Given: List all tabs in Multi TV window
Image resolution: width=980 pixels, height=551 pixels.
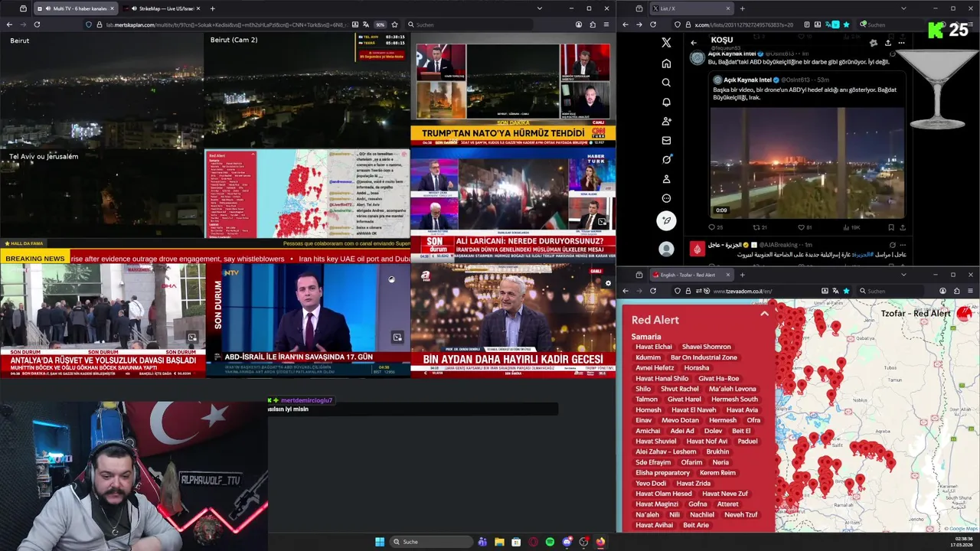Looking at the screenshot, I should [x=540, y=8].
